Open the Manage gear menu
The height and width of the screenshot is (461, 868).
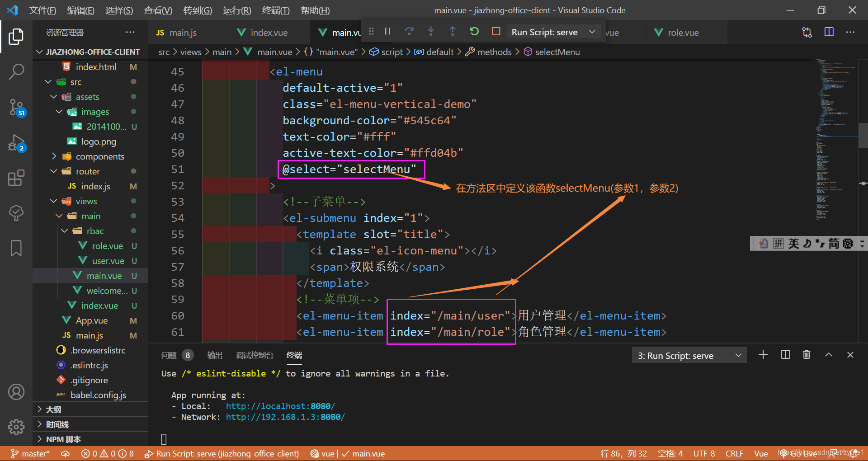pyautogui.click(x=16, y=427)
